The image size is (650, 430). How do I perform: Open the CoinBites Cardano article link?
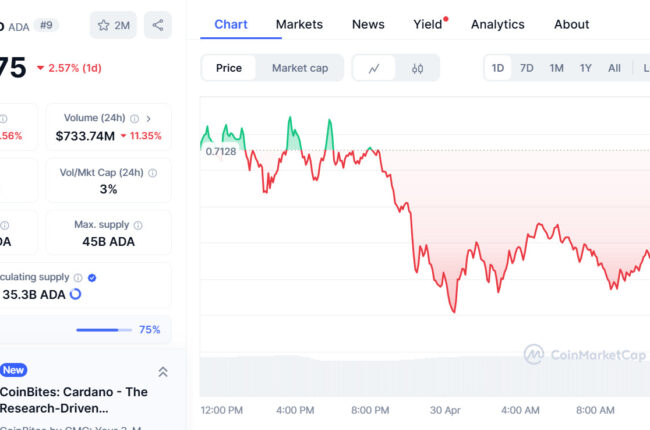click(74, 400)
